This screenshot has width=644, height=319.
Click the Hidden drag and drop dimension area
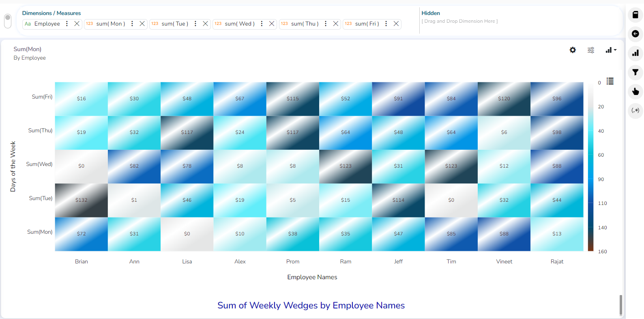[459, 21]
